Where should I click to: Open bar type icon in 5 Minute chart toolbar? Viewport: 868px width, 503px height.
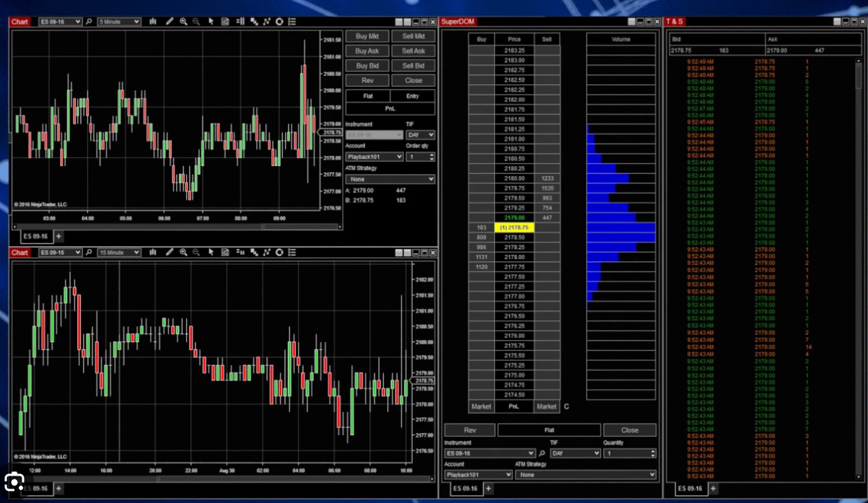[x=153, y=22]
